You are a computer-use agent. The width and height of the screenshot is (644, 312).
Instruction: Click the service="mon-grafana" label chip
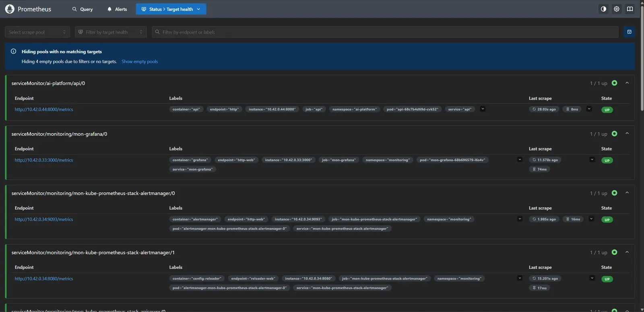point(192,169)
